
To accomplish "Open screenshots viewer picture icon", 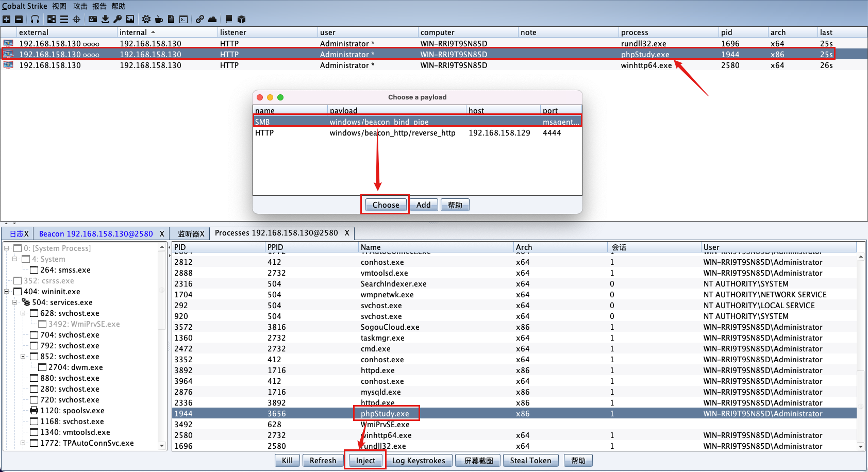I will [x=130, y=19].
